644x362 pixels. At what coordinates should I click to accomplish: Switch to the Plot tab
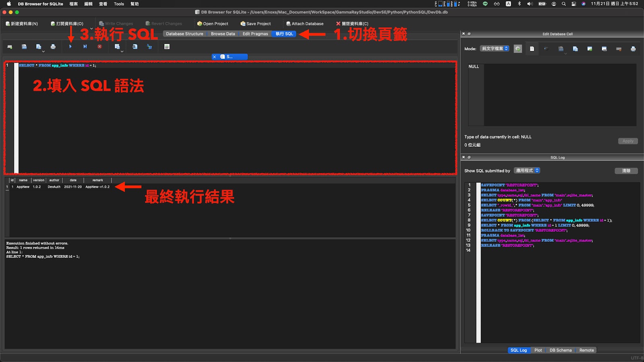(x=538, y=350)
